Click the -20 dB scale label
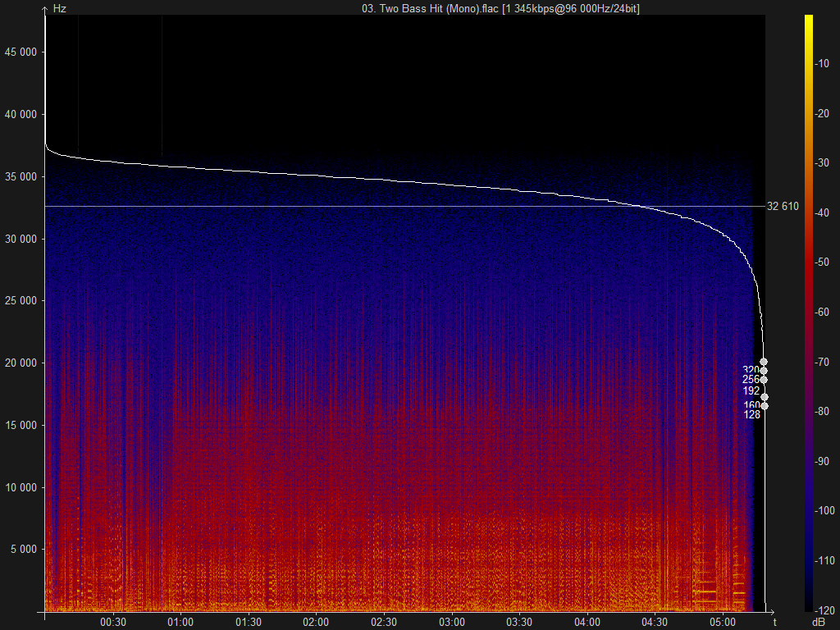This screenshot has height=630, width=840. tap(822, 113)
